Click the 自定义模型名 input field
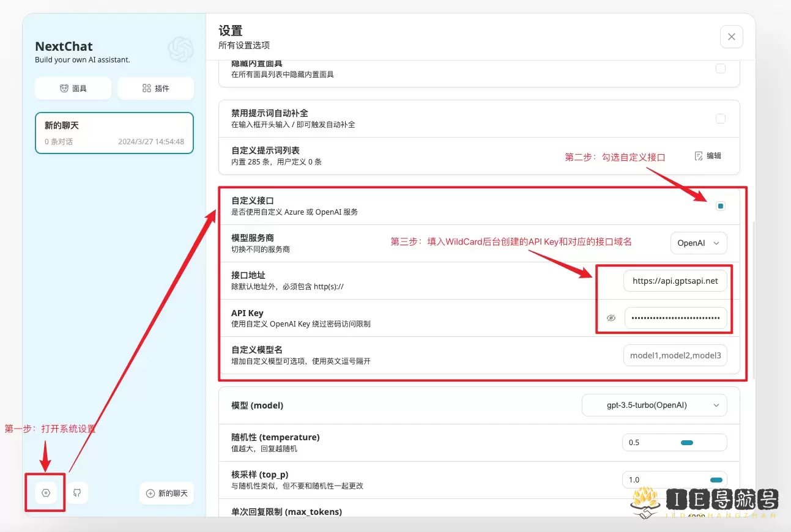The height and width of the screenshot is (532, 791). point(675,355)
